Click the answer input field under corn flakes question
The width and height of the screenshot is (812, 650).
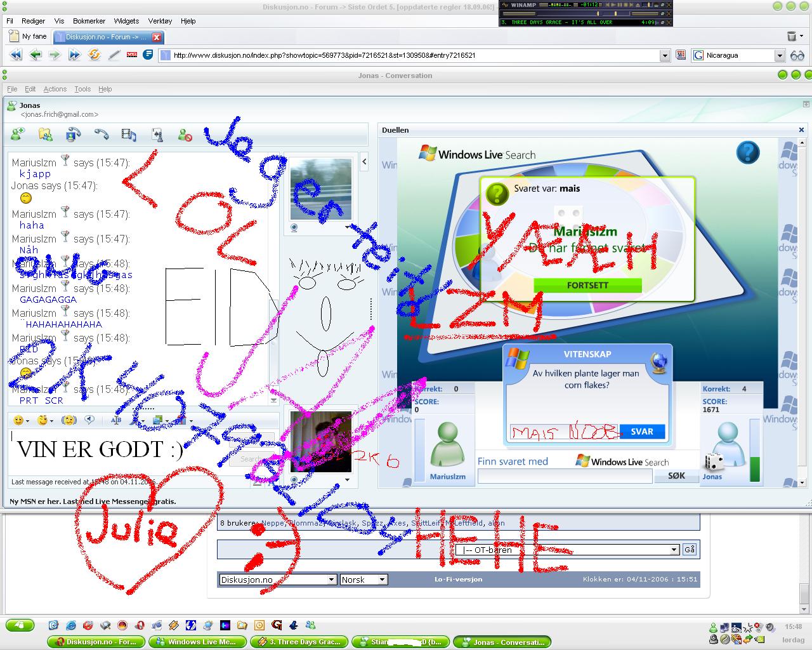point(565,432)
